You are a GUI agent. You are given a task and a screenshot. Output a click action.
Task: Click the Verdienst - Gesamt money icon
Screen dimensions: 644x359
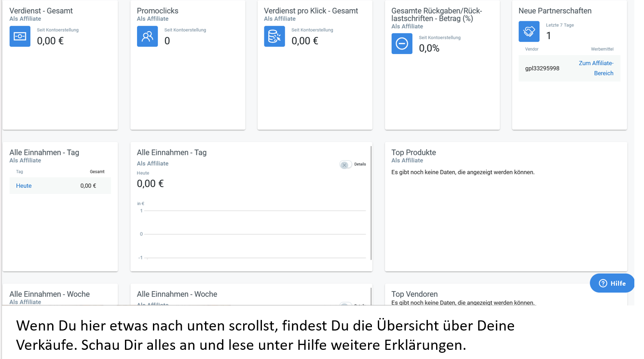[20, 36]
